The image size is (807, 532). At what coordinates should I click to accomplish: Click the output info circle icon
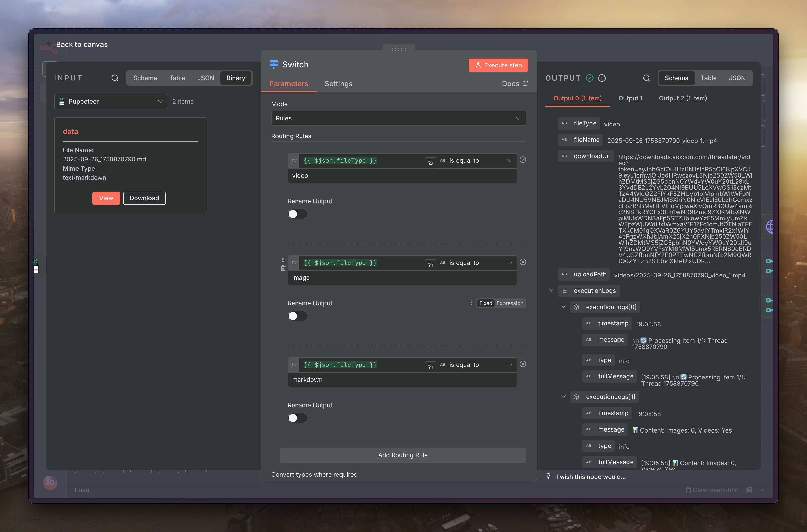click(602, 78)
